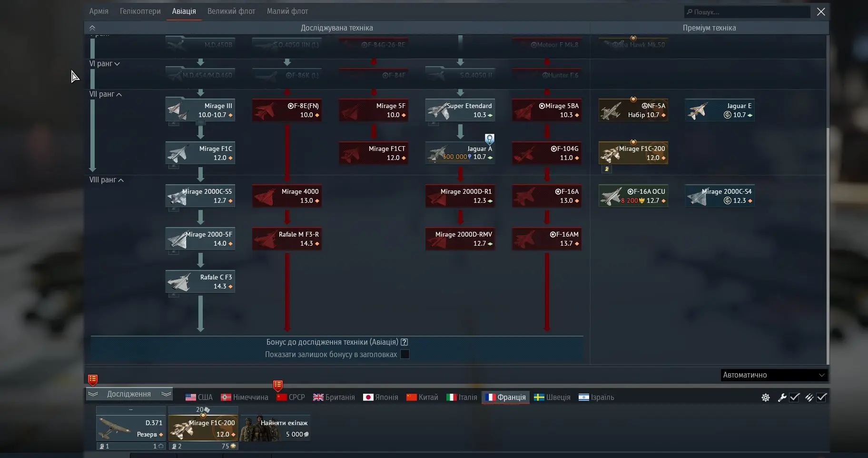Select the Авіація tab
Screen dimensions: 868x458
click(184, 11)
